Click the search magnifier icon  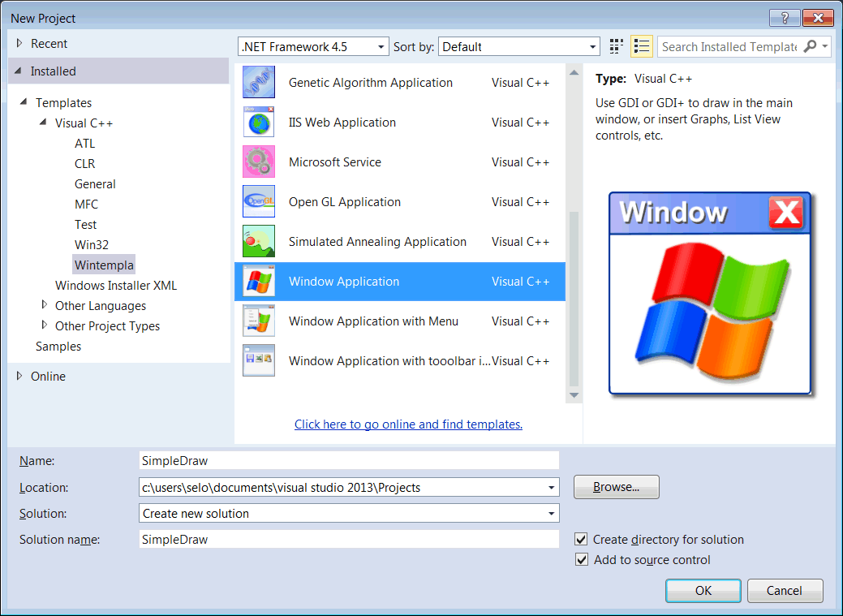coord(810,47)
